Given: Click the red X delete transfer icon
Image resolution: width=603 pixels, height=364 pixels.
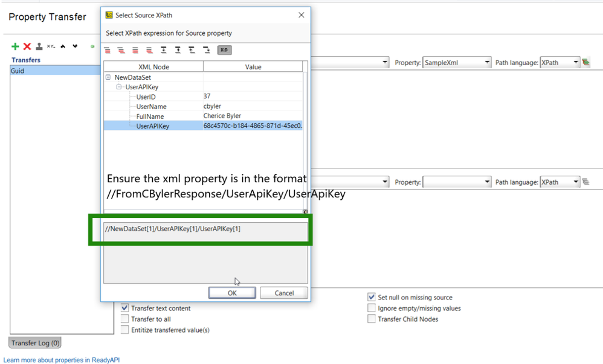Looking at the screenshot, I should 27,46.
